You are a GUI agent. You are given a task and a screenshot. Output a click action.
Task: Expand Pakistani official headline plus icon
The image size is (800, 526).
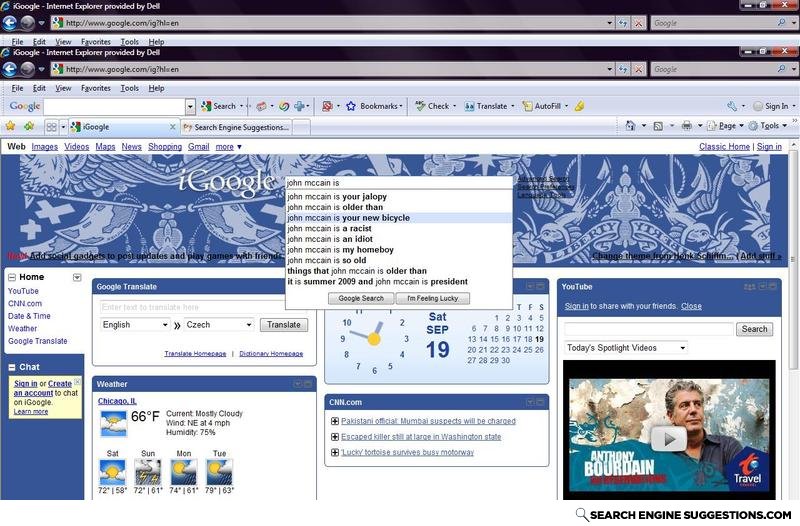(335, 421)
